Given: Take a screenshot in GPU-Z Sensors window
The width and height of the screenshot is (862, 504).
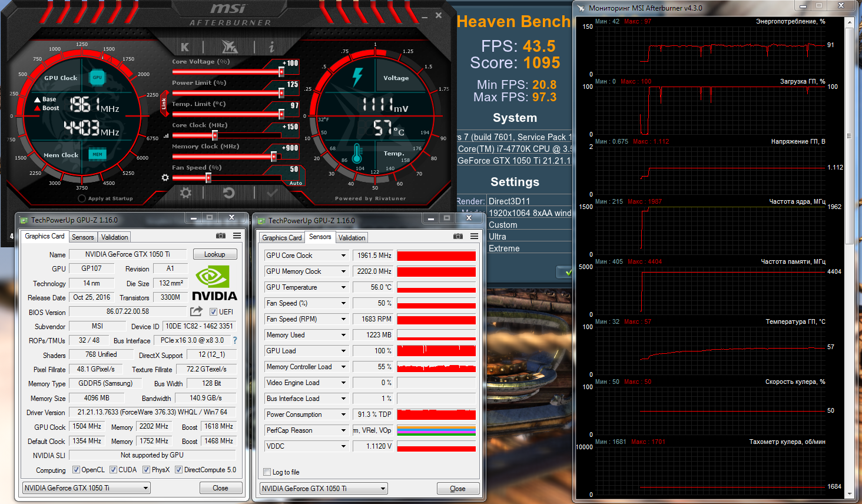Looking at the screenshot, I should [x=458, y=236].
